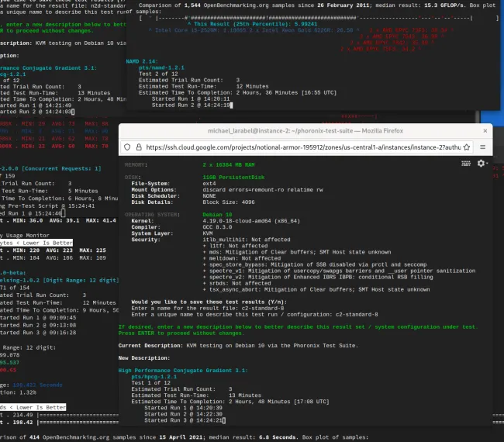The height and width of the screenshot is (442, 504).
Task: Click 'NAMD 2.14:' heading in top terminal
Action: (x=142, y=61)
